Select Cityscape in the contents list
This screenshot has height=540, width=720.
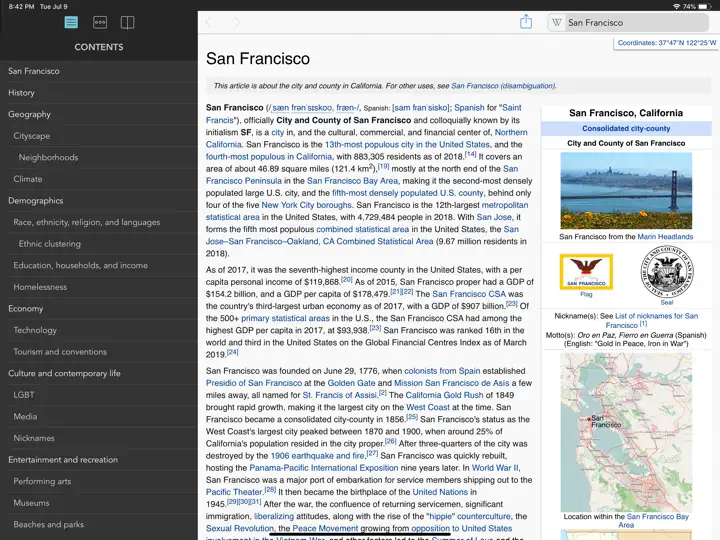click(x=99, y=136)
